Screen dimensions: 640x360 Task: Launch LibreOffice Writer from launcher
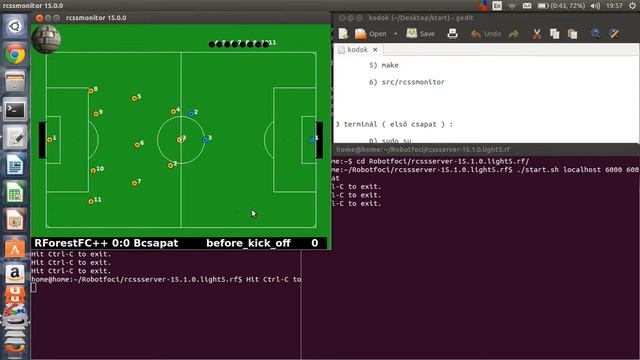coord(15,165)
